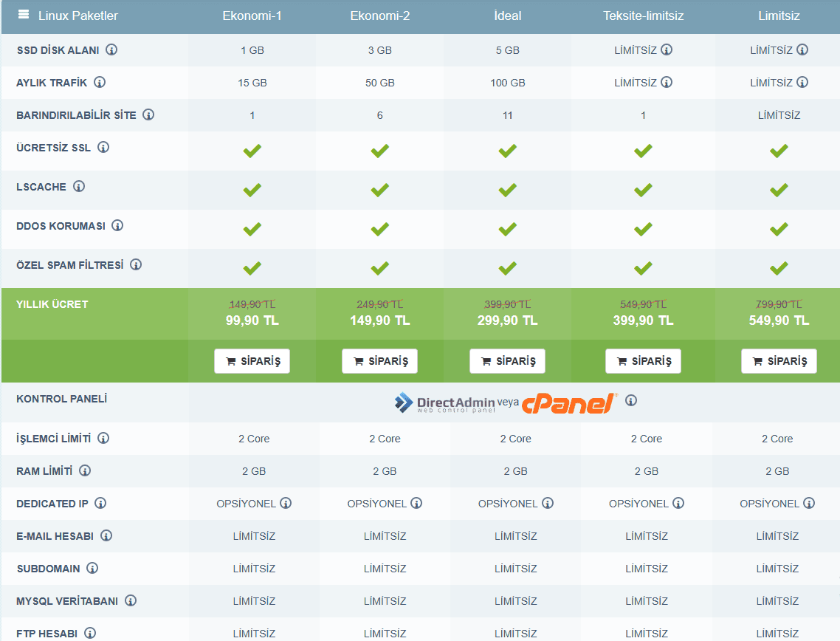Click info icon next to ÖZEL SPAM FİLTRESİ

(x=136, y=264)
